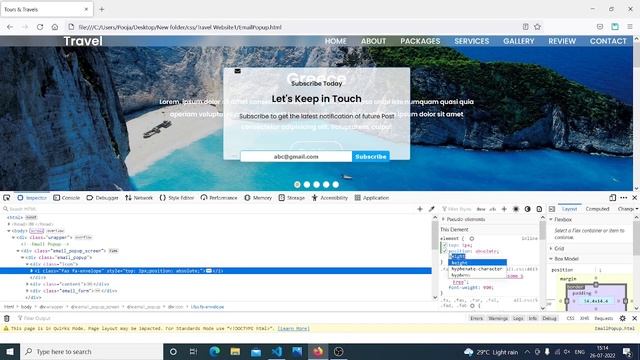Open Microsoft Edge from taskbar
This screenshot has width=640, height=360.
point(215,352)
